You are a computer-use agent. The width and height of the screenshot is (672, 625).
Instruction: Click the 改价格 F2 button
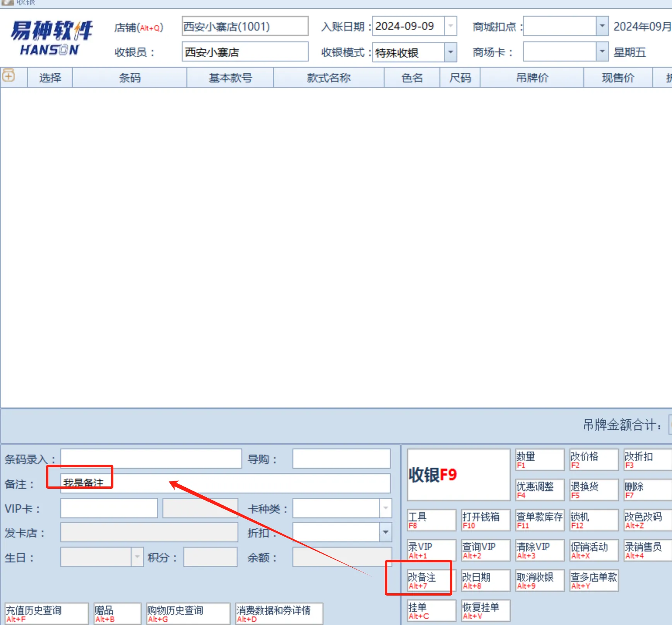click(593, 460)
